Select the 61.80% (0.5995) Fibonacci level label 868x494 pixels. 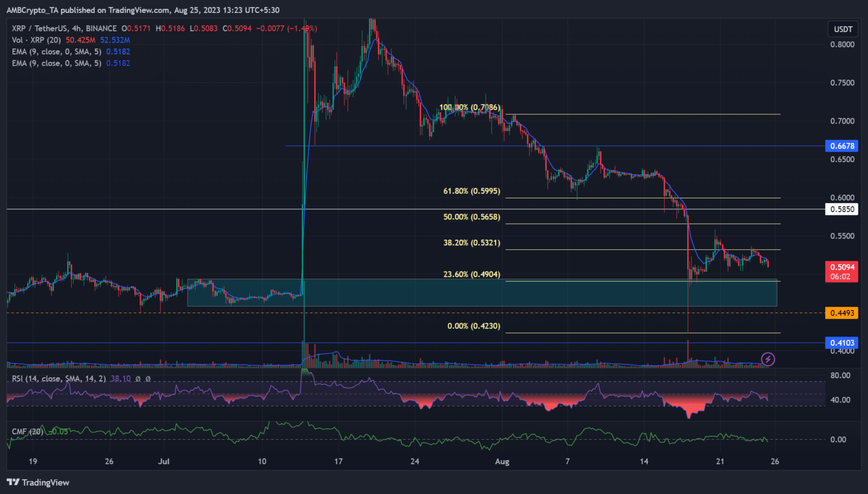471,191
